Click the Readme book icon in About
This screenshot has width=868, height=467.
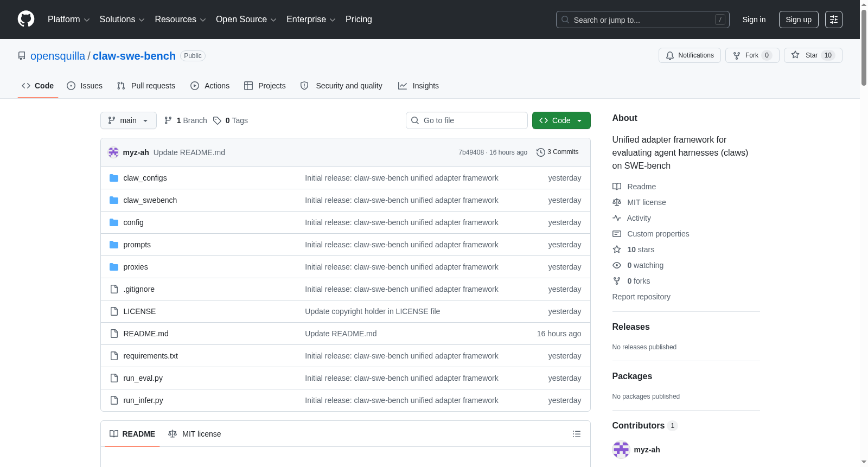(x=617, y=187)
